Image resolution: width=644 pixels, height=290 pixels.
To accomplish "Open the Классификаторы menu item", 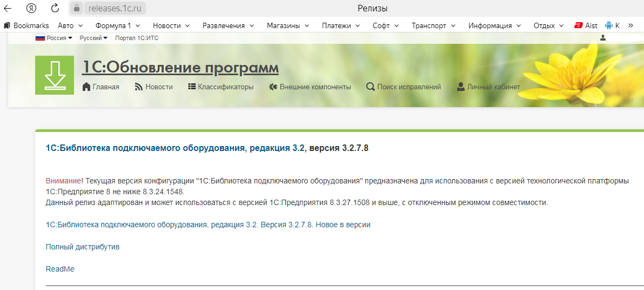I will click(x=221, y=87).
